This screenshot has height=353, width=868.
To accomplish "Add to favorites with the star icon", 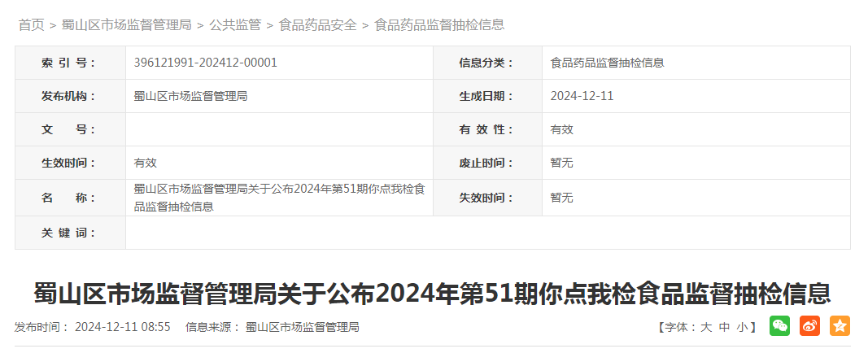I will coord(840,326).
